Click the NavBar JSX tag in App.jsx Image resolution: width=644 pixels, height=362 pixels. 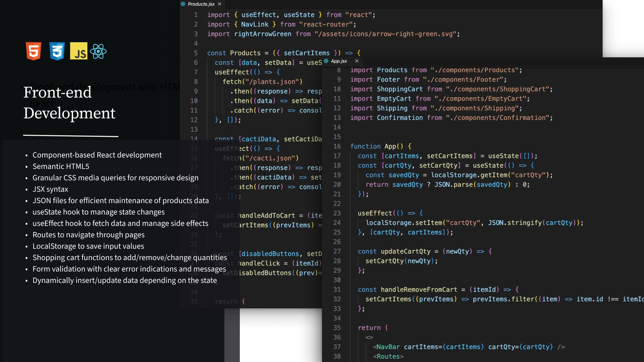(388, 347)
